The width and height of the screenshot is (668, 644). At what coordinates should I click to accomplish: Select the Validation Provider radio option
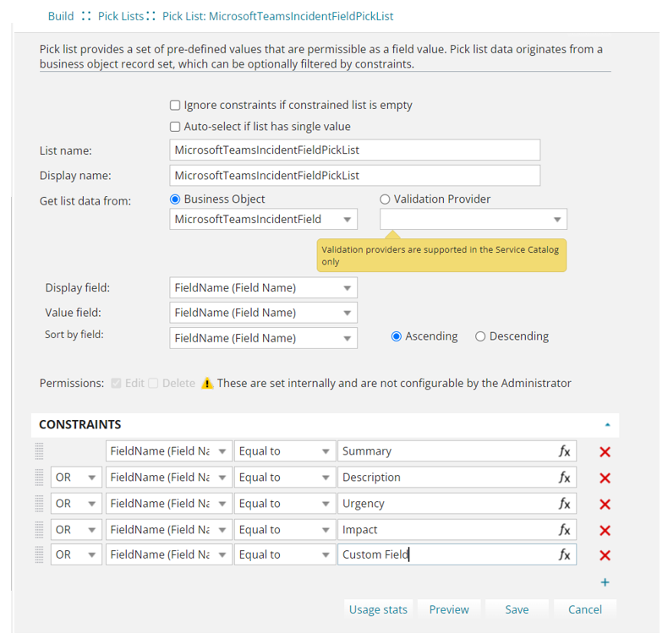click(x=385, y=199)
